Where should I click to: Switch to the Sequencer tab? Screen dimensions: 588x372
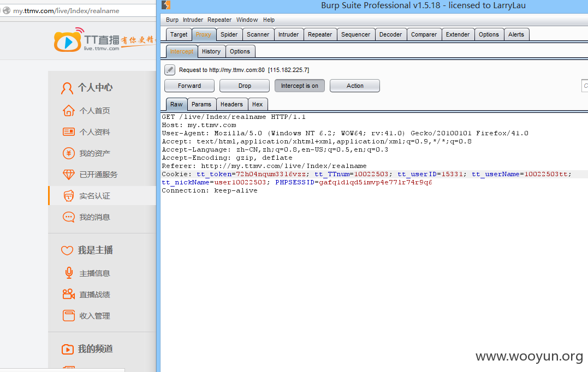pos(355,34)
